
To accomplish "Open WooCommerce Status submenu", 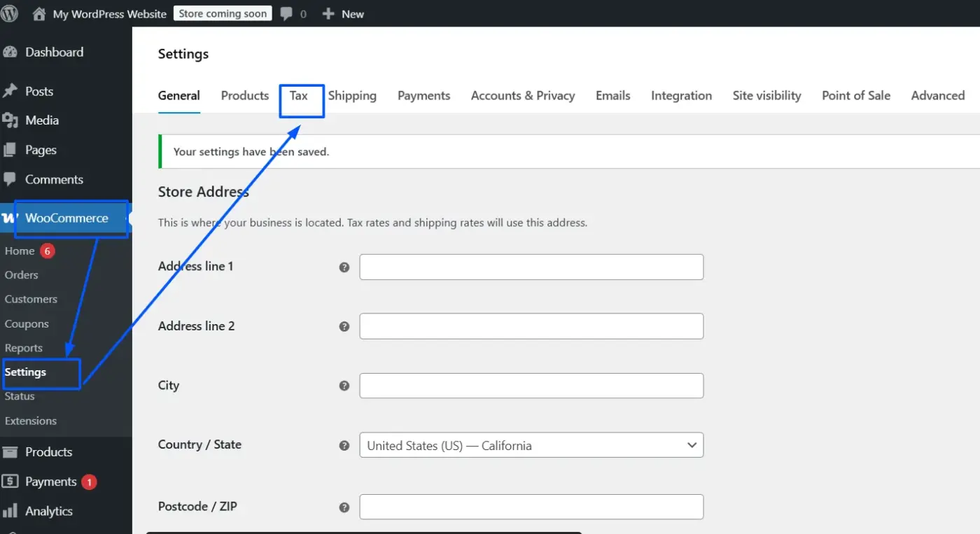I will pos(20,396).
